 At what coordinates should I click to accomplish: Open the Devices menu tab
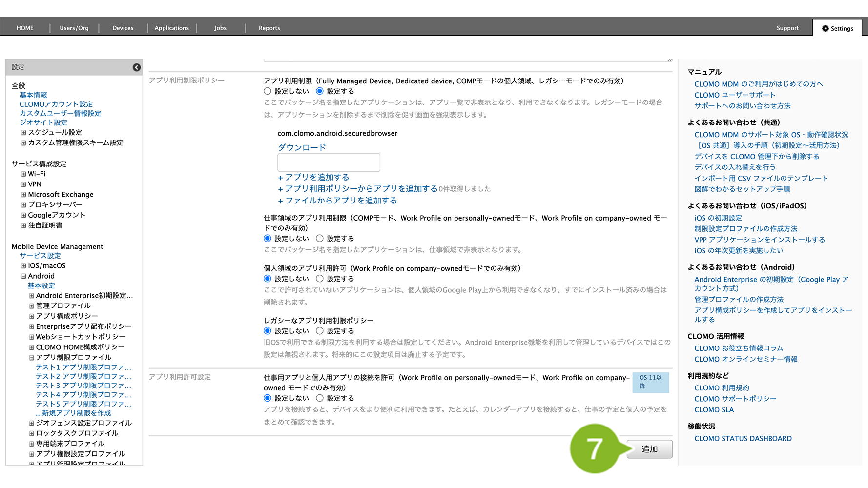click(123, 28)
